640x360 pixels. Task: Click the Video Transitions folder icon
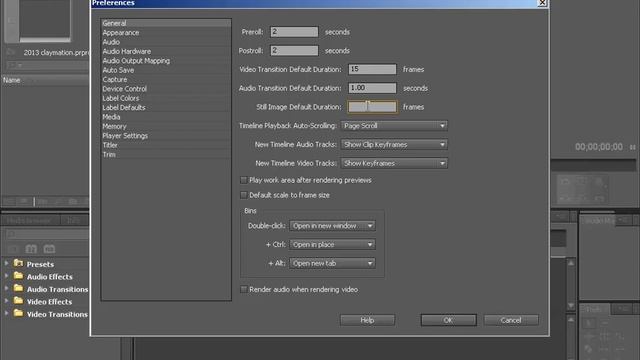click(18, 313)
